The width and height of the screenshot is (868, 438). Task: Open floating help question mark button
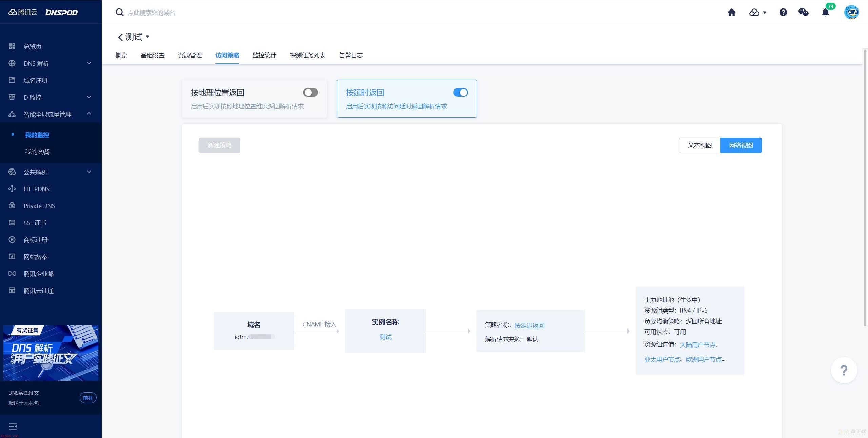pos(844,370)
